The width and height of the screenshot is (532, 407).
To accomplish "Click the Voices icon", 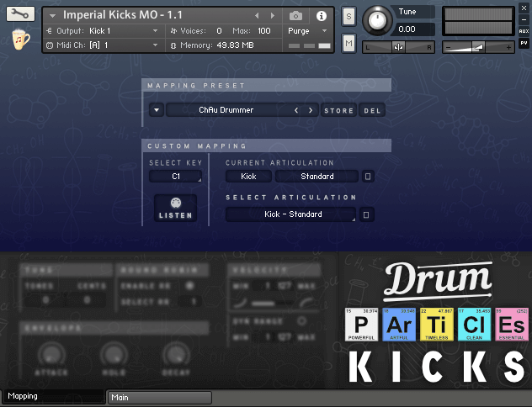I will 173,31.
